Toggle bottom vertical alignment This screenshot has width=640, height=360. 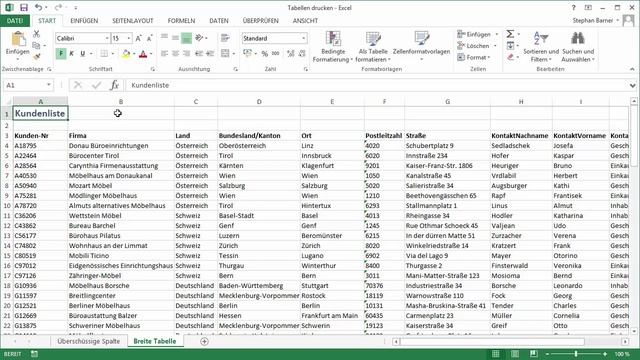point(186,38)
